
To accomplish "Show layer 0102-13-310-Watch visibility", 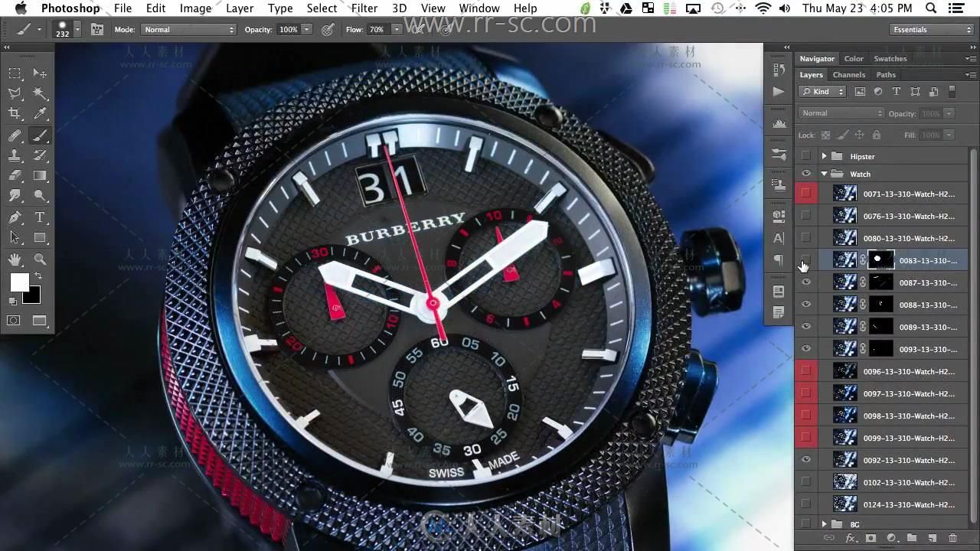I will [x=805, y=482].
